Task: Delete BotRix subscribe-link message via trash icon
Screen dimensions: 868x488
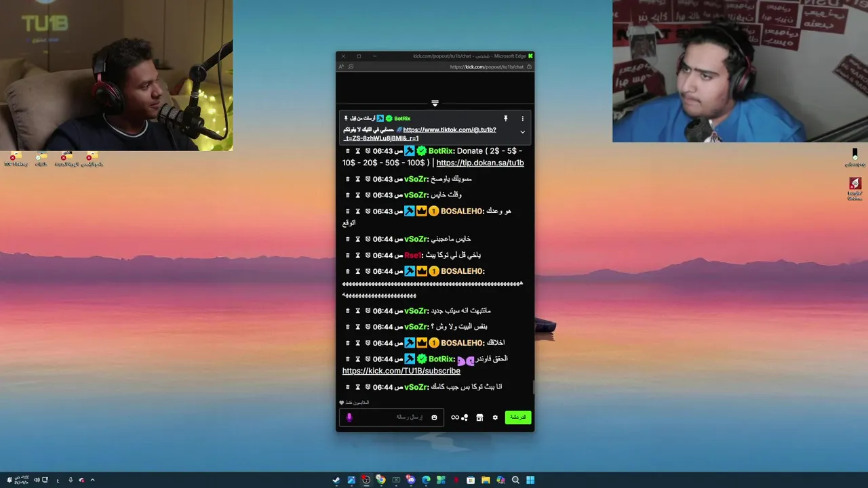Action: click(x=348, y=359)
